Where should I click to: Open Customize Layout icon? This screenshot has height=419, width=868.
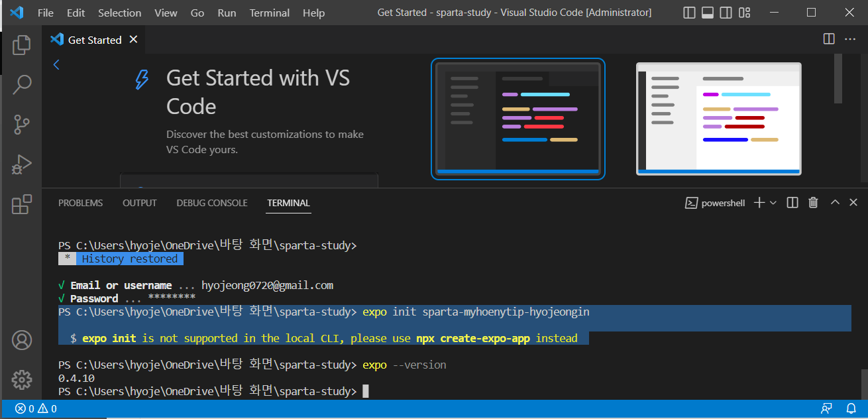pos(745,13)
